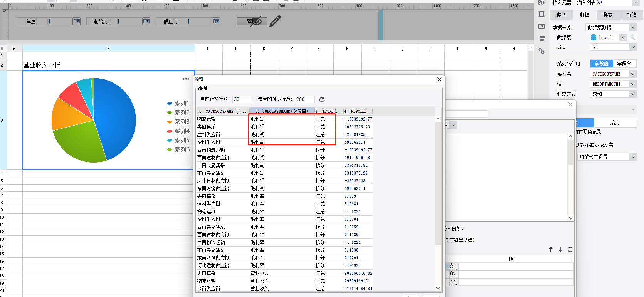This screenshot has width=644, height=297.
Task: Click the move down arrow above the 值 table
Action: [560, 249]
